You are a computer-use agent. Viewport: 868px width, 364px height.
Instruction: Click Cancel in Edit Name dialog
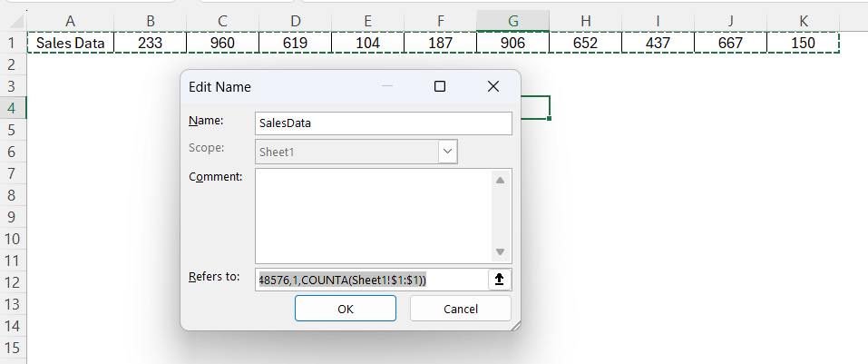pyautogui.click(x=461, y=309)
